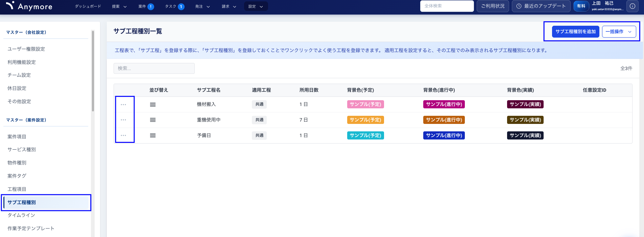
Task: Click 予備日 sub-process name
Action: pos(204,135)
